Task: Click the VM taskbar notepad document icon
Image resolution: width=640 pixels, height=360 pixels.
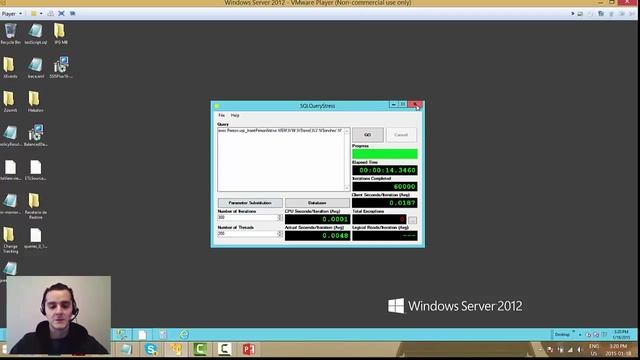Action: [x=142, y=335]
